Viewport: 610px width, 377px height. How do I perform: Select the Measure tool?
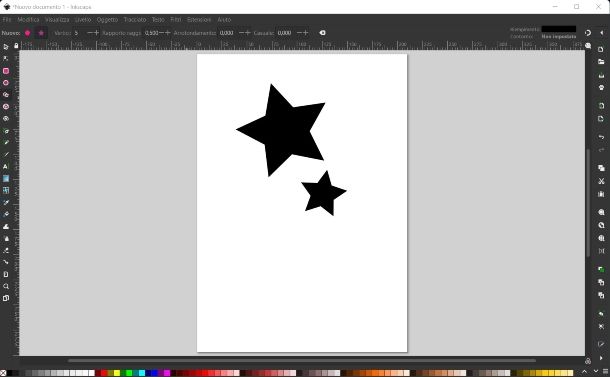(6, 274)
